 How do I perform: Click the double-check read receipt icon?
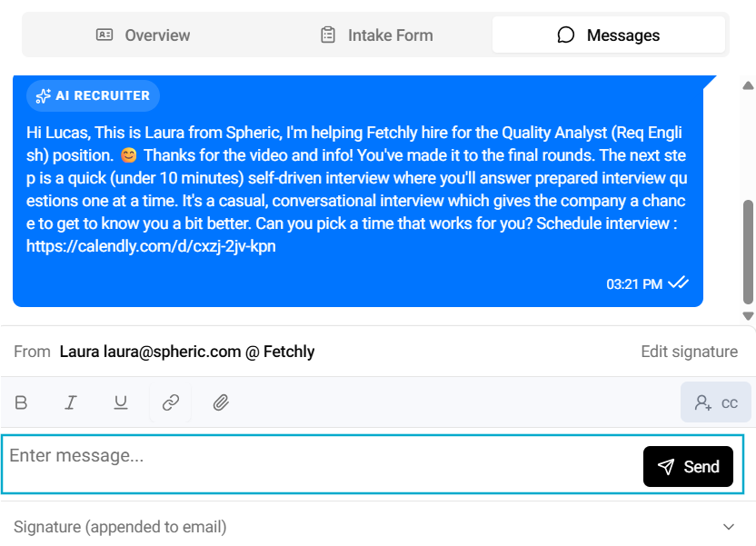pos(678,283)
